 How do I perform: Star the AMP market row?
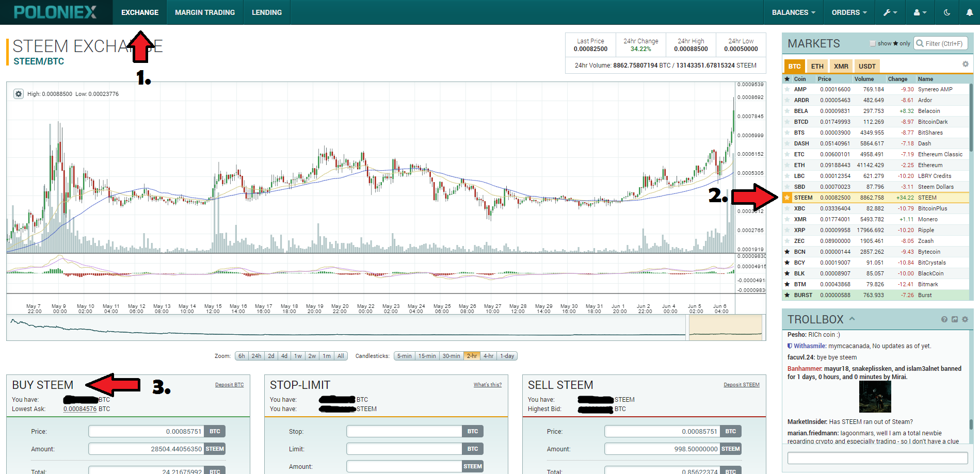(x=787, y=89)
